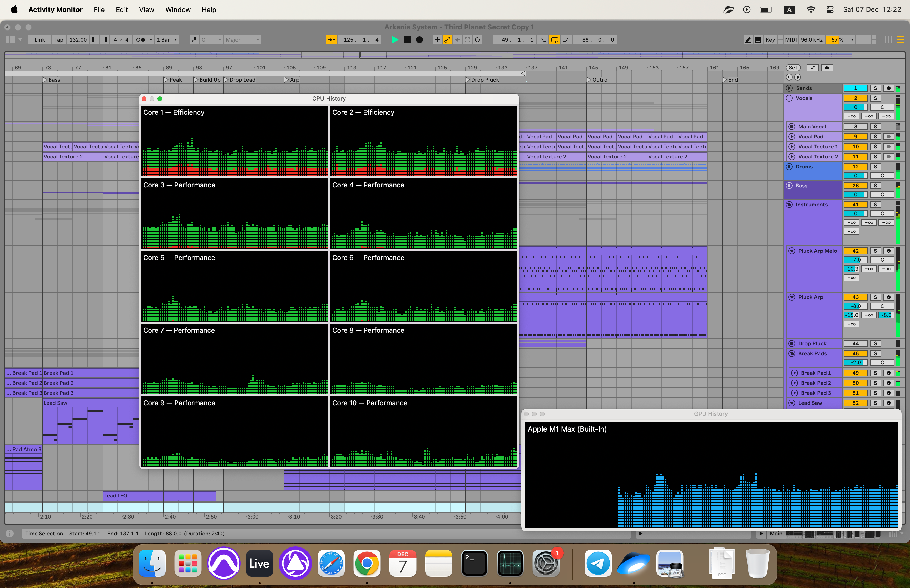The image size is (910, 588).
Task: Open the Major scale mode dropdown
Action: tap(242, 40)
